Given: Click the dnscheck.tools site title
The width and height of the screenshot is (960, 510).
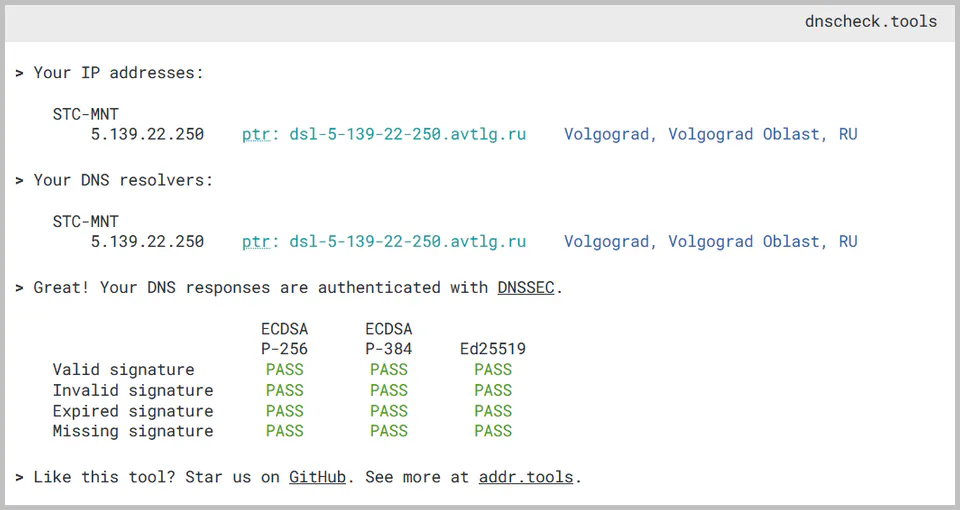Looking at the screenshot, I should coord(870,21).
